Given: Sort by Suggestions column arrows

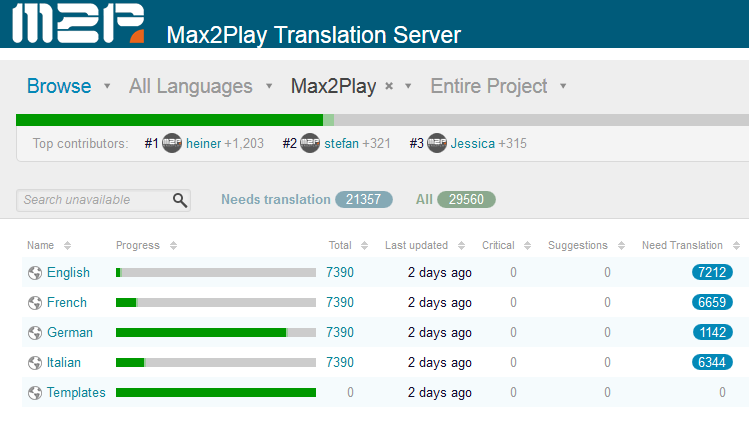Looking at the screenshot, I should pyautogui.click(x=621, y=245).
